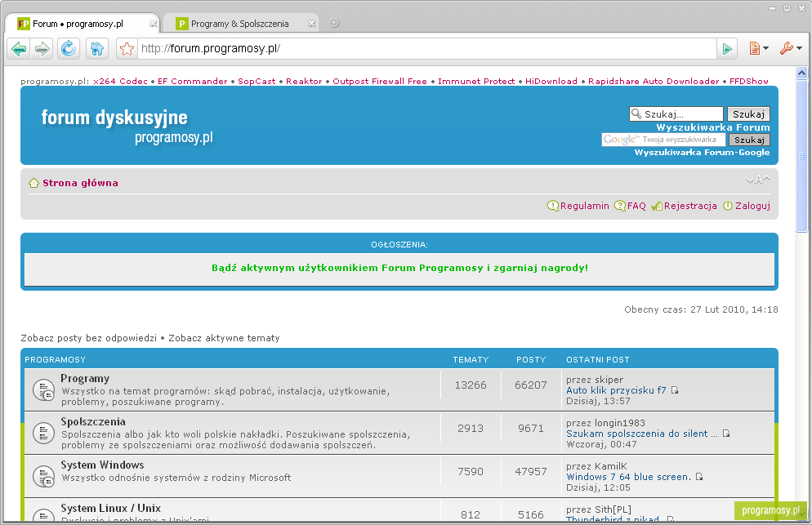Open the SopCast link
Viewport: 812px width, 525px height.
(257, 82)
